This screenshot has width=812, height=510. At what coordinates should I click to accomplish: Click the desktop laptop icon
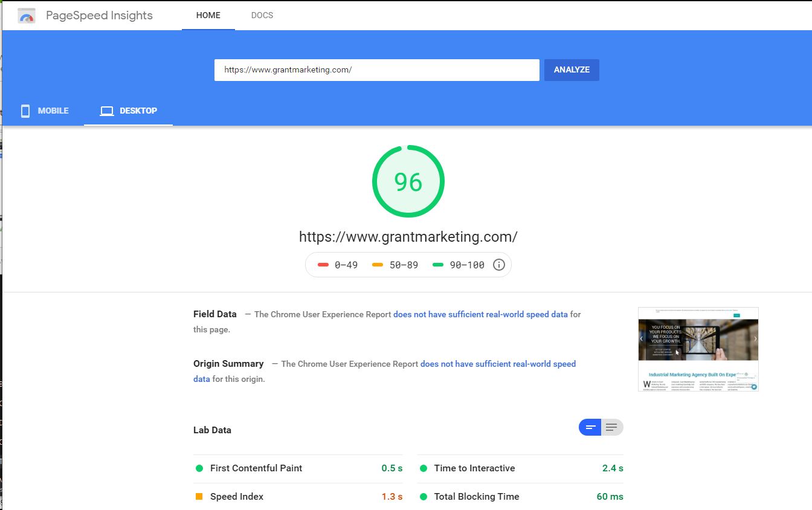(x=107, y=111)
